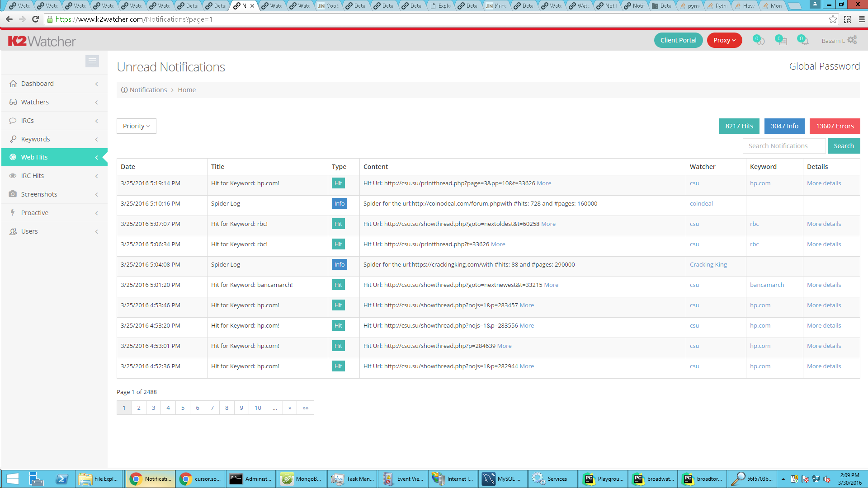Click the K2Watcher logo
The width and height of the screenshot is (868, 488).
point(42,41)
